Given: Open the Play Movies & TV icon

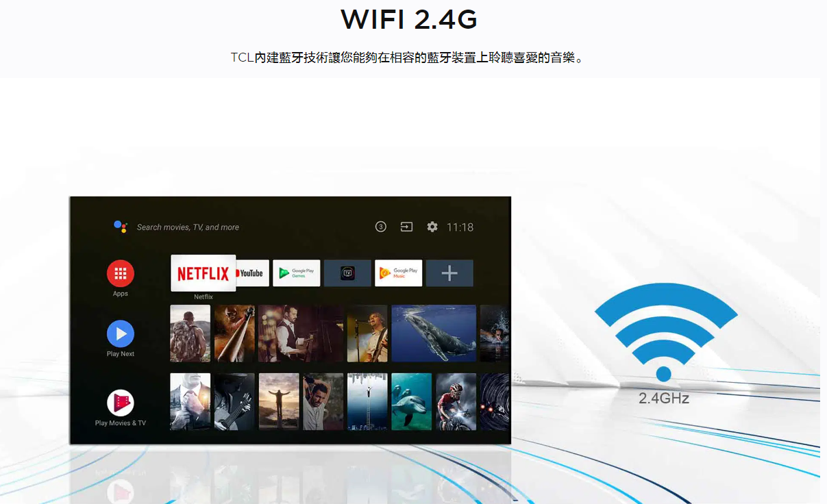Looking at the screenshot, I should point(121,403).
